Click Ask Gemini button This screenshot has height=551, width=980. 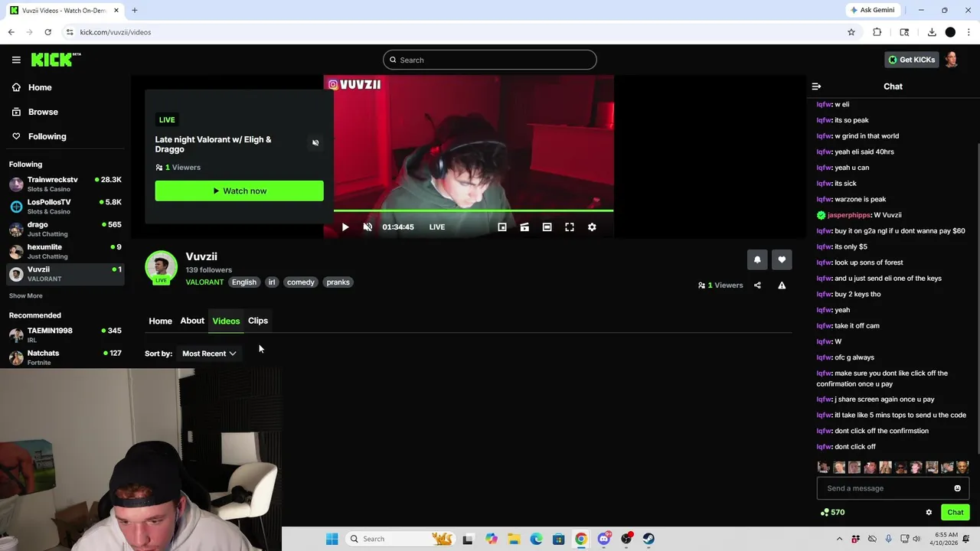[871, 10]
